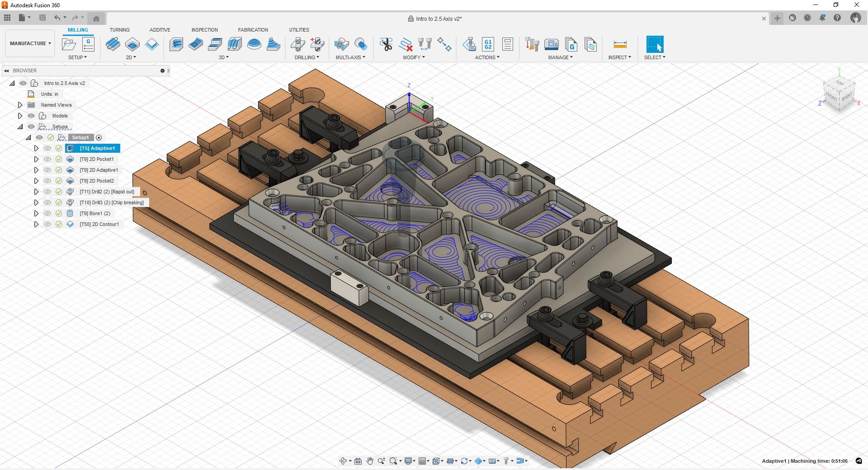
Task: Open the Tool Library icon
Action: pyautogui.click(x=532, y=44)
